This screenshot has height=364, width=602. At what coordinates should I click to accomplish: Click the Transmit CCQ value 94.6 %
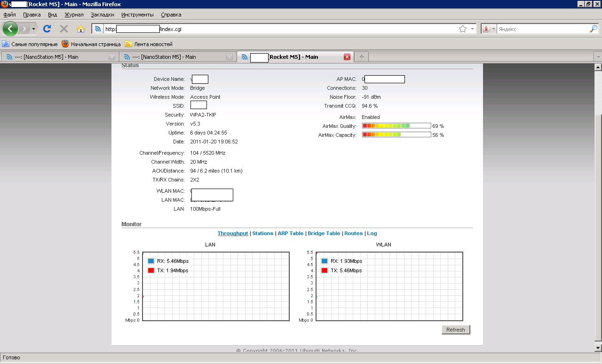pos(370,106)
